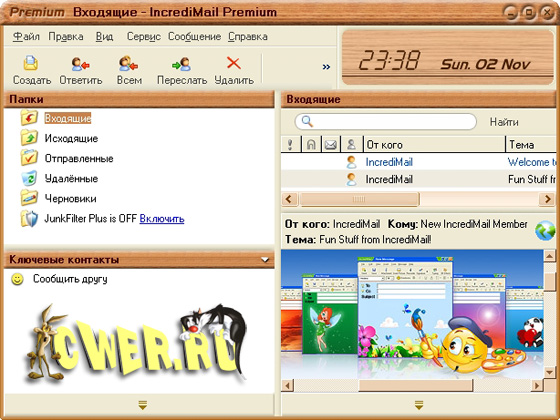Open Отправленные folder label
The width and height of the screenshot is (560, 420).
(79, 158)
